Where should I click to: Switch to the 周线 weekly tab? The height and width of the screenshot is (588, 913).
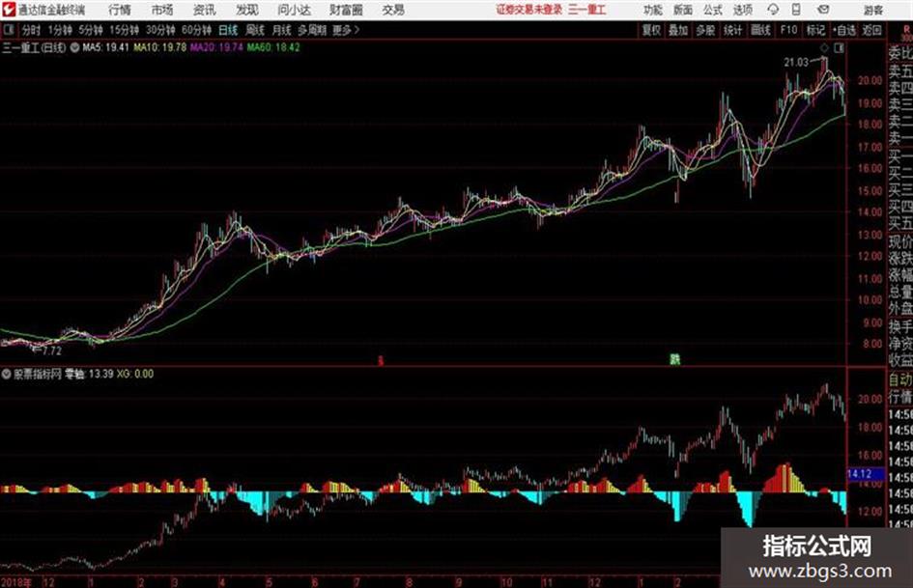pos(255,30)
